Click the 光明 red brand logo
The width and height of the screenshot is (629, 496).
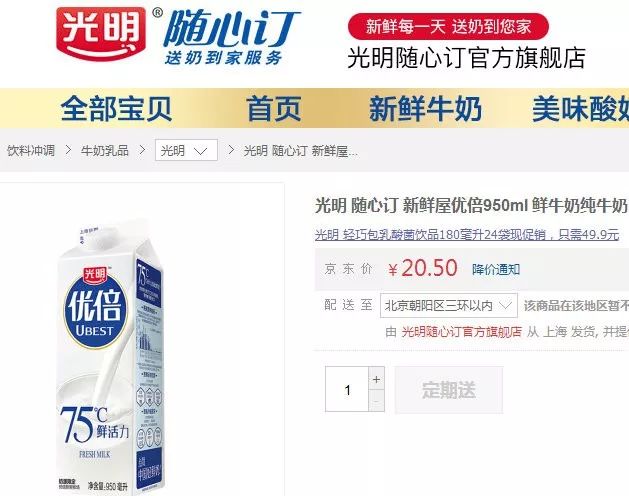tap(101, 34)
